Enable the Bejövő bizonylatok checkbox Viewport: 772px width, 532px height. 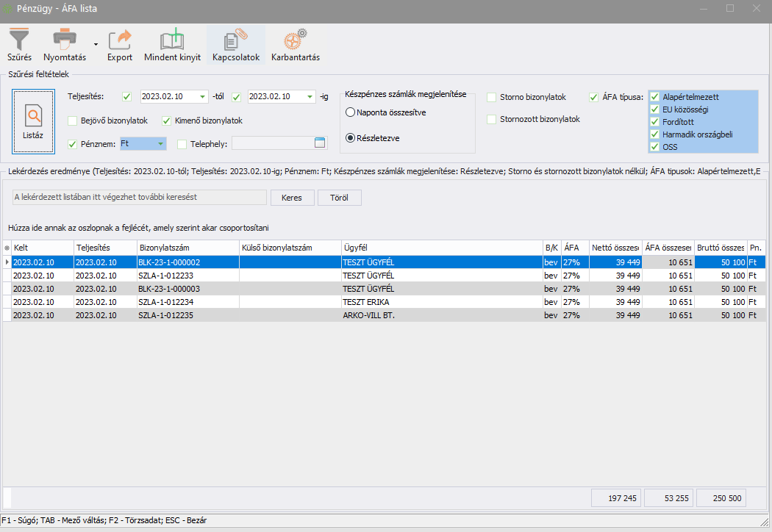pos(72,121)
